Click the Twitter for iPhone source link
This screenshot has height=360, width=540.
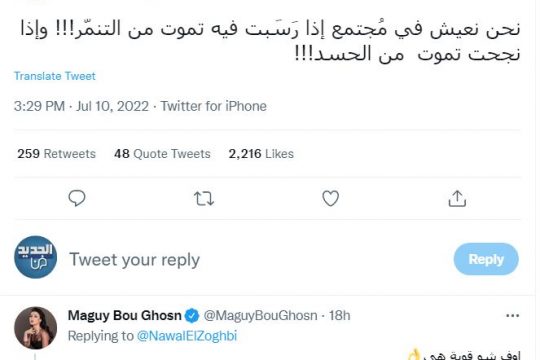pos(214,106)
